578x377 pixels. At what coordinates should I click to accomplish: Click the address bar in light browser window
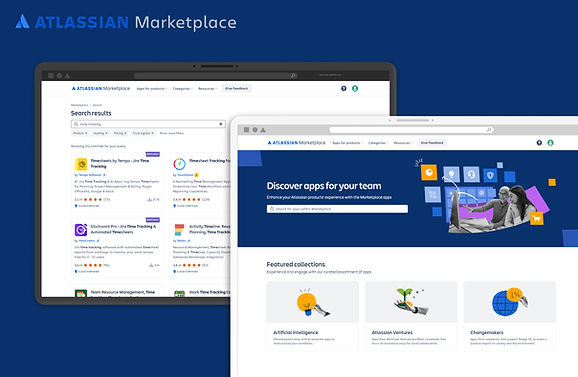tap(411, 130)
